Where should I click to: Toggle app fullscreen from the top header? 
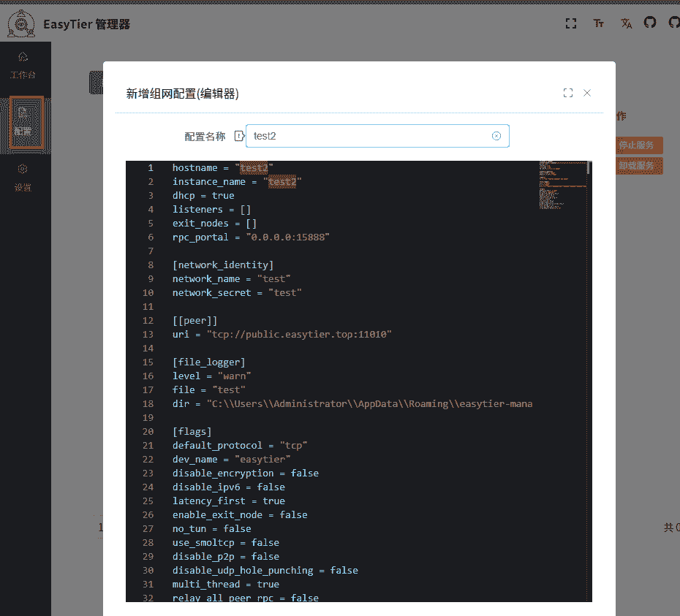pyautogui.click(x=571, y=23)
